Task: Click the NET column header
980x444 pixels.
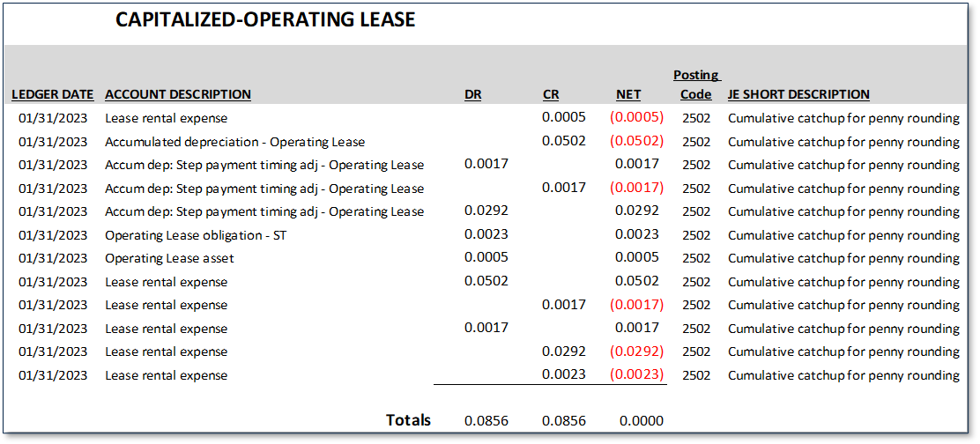Action: pos(628,94)
